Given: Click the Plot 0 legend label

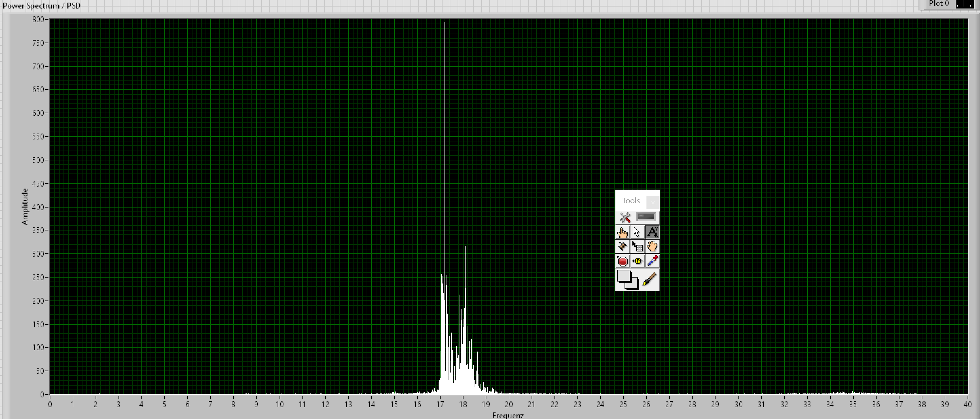Looking at the screenshot, I should click(x=938, y=3).
